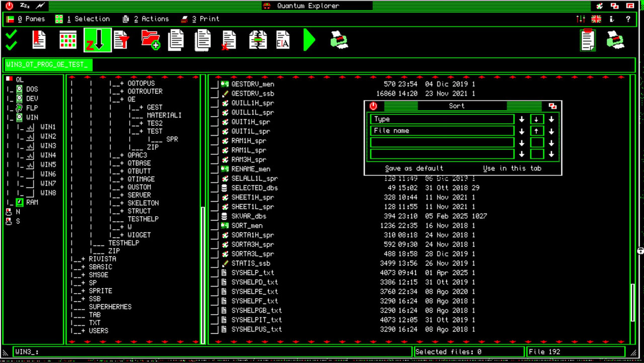The height and width of the screenshot is (363, 644).
Task: Click the notepad document icon at the toolbar's right end
Action: [x=588, y=40]
